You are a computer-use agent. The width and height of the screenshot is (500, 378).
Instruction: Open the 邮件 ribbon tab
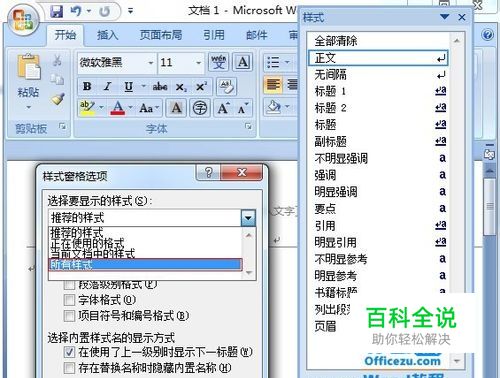[x=256, y=35]
